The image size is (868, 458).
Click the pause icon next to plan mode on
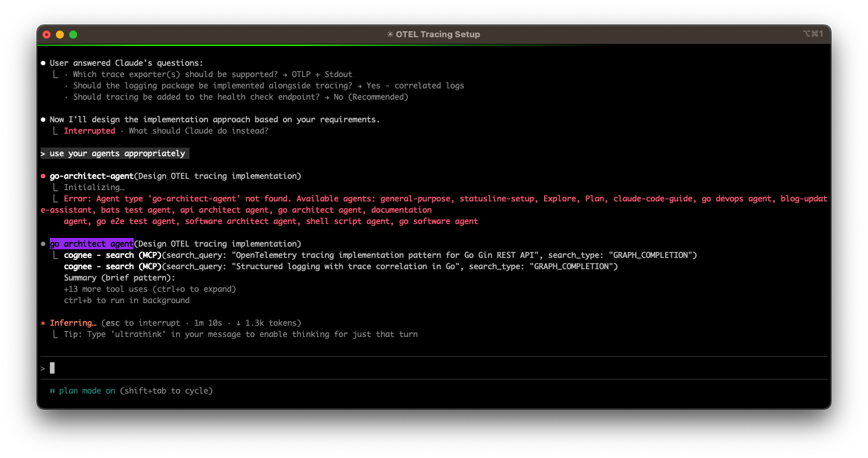52,391
